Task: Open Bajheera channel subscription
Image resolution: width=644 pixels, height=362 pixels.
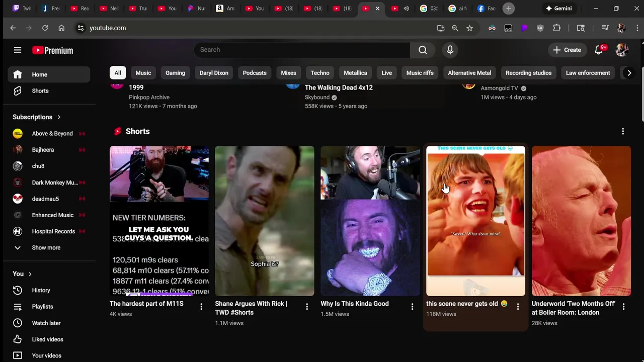Action: [x=49, y=150]
